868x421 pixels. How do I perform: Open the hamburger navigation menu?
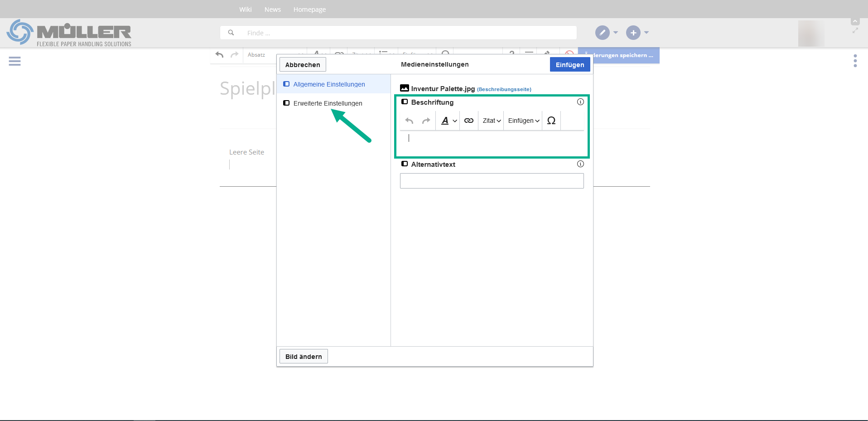(x=14, y=61)
